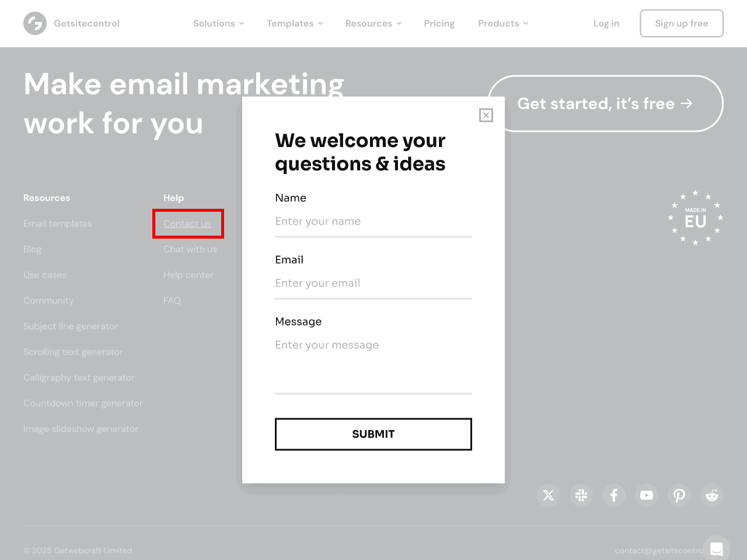Open the live chat widget bubble
The width and height of the screenshot is (747, 560).
(x=717, y=548)
